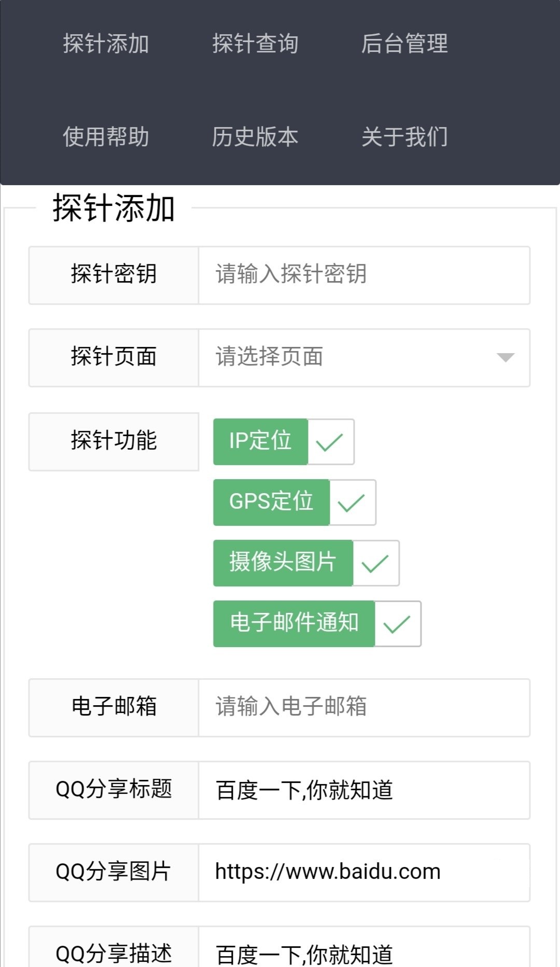Click the checkmark icon beside GPS定位

point(352,503)
